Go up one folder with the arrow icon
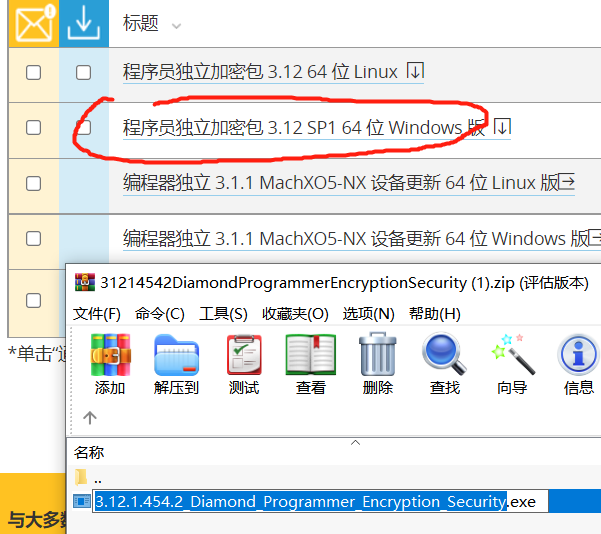 pos(90,417)
